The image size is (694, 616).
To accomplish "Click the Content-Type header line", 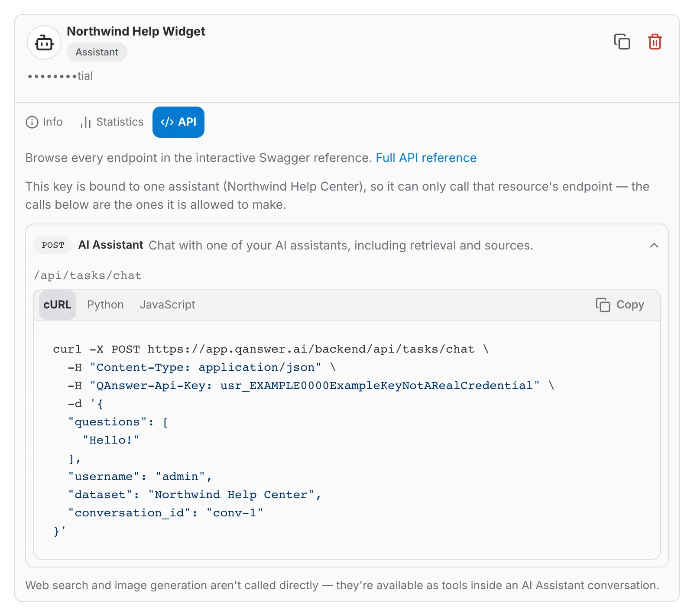I will click(x=201, y=367).
